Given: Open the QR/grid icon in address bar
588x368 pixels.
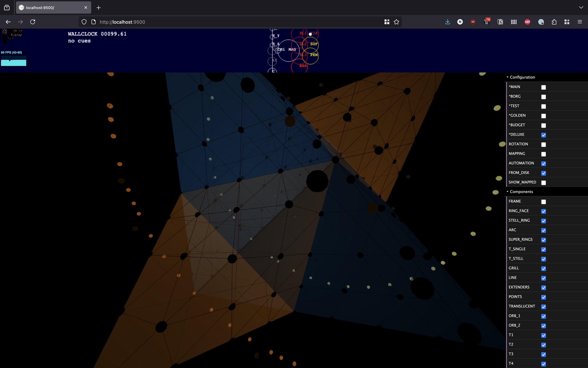Looking at the screenshot, I should [x=387, y=22].
